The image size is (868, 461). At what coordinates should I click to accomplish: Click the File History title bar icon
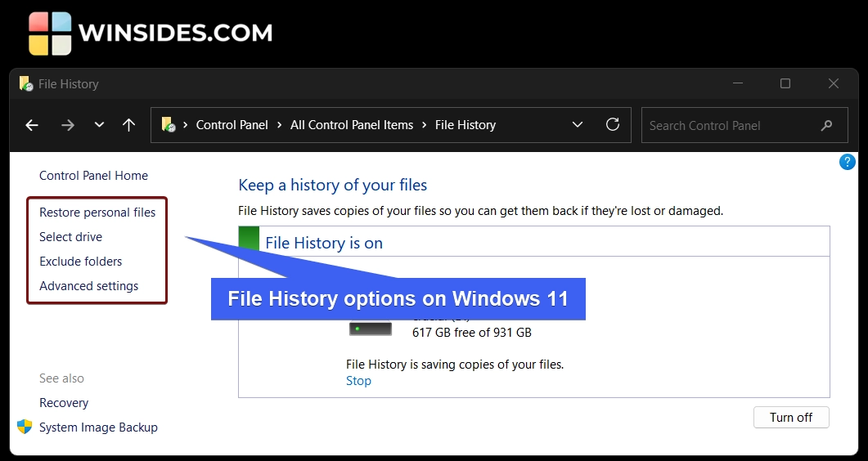26,83
